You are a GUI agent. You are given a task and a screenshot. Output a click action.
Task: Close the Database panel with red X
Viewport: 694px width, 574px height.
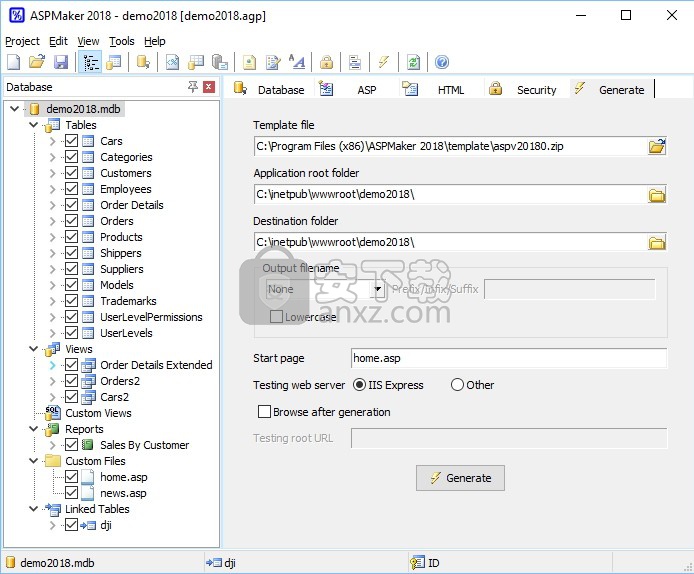(209, 87)
